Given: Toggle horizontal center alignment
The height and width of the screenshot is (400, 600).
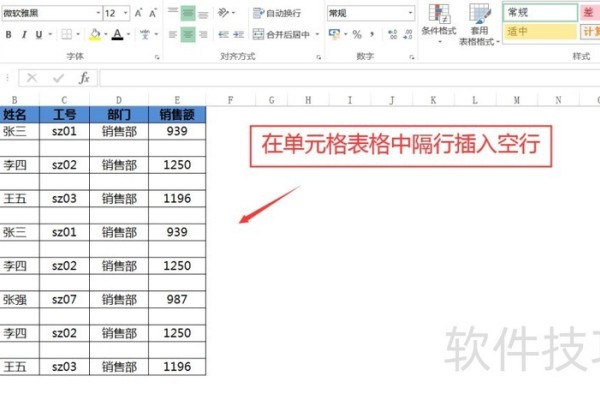Looking at the screenshot, I should (x=188, y=34).
